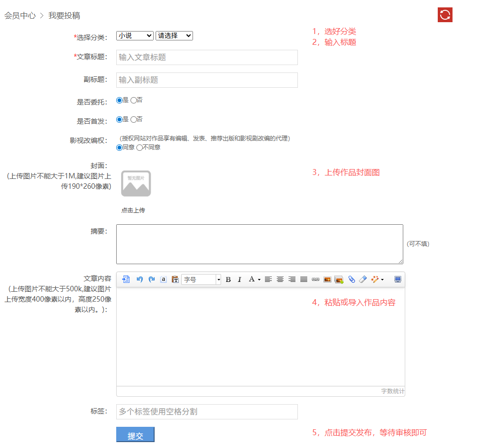The width and height of the screenshot is (486, 448).
Task: Toggle italic formatting in the editor
Action: click(239, 279)
